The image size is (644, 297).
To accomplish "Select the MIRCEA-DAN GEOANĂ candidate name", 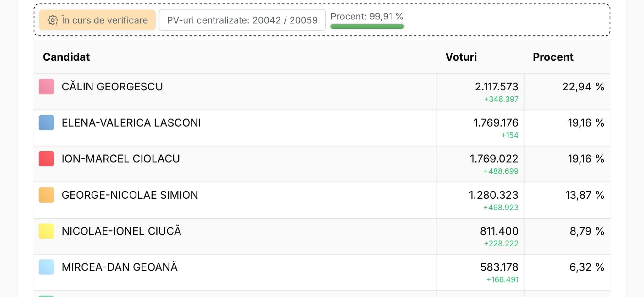I will (x=119, y=267).
